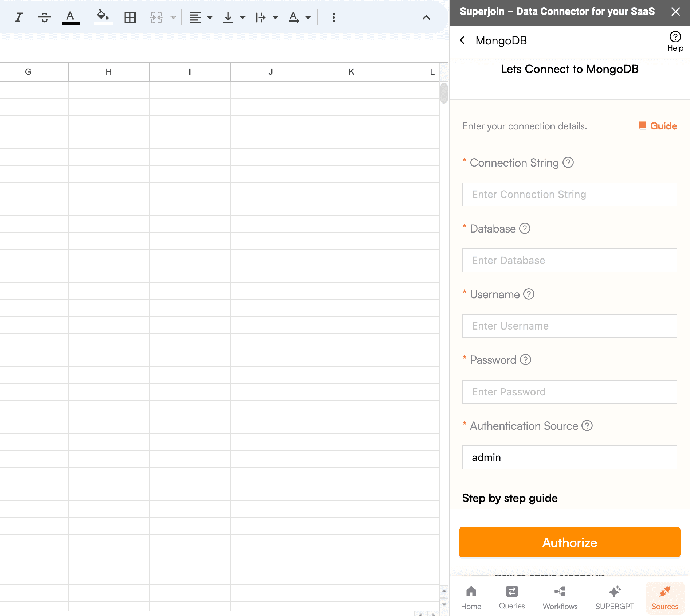Viewport: 690px width, 616px height.
Task: Expand vertical align dropdown arrow
Action: click(x=243, y=17)
